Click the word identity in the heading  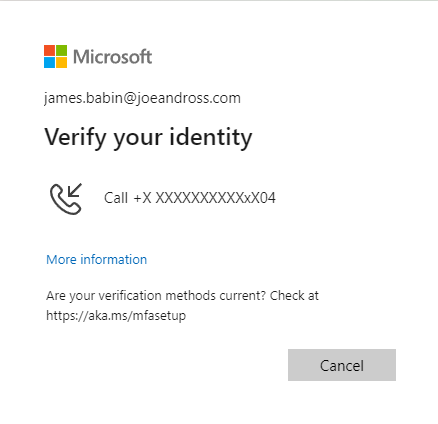(211, 137)
